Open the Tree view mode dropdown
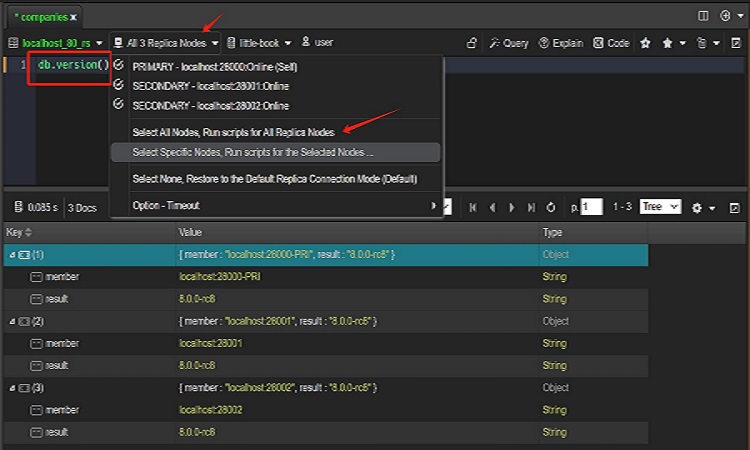Screen dimensions: 750x450 (660, 207)
